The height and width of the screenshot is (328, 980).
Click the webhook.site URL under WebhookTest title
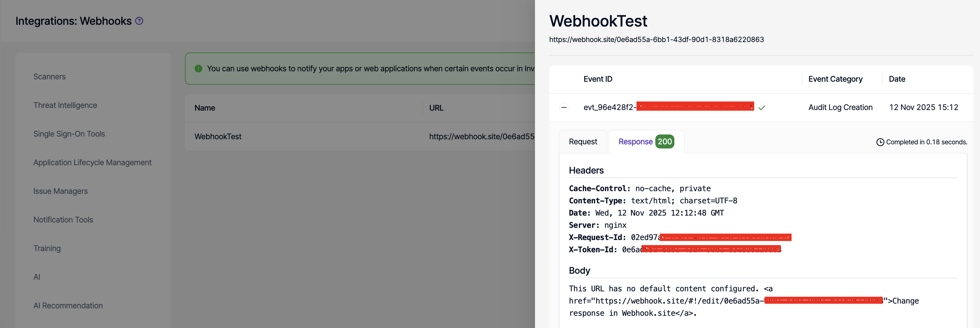tap(656, 40)
